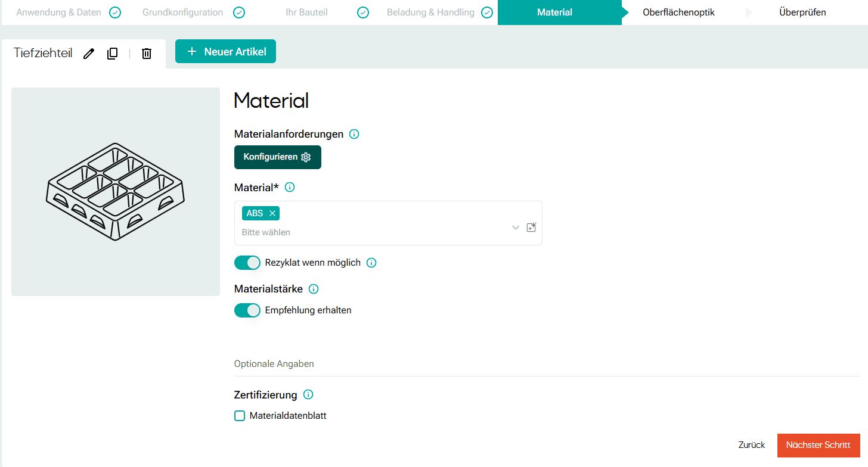868x467 pixels.
Task: Open the Materialstärke info tooltip
Action: [x=314, y=289]
